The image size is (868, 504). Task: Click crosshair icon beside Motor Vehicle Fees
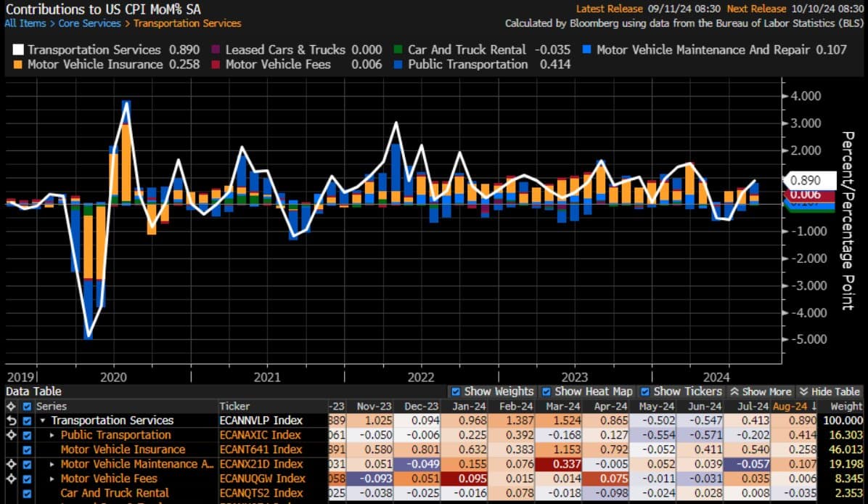tap(11, 479)
